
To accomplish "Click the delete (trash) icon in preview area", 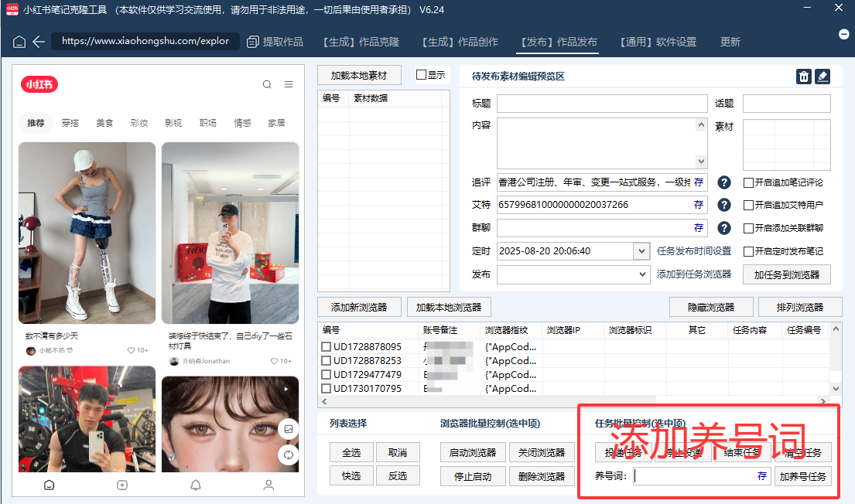I will tap(805, 77).
